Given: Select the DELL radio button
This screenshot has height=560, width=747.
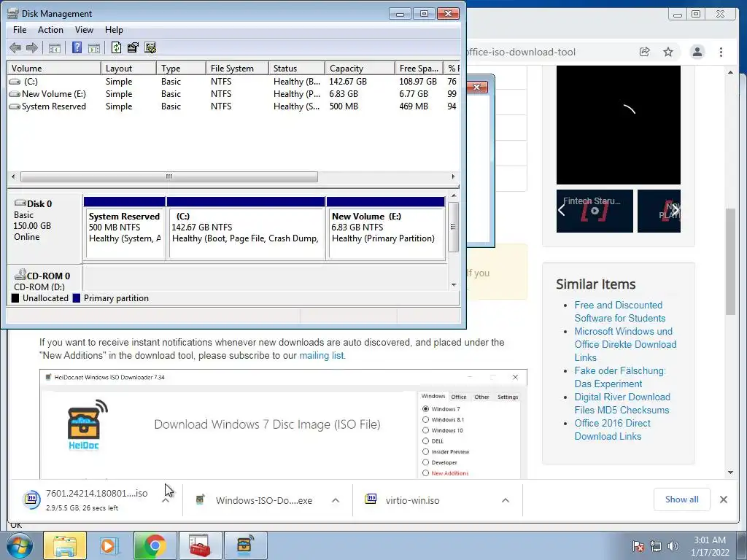Looking at the screenshot, I should [x=425, y=441].
